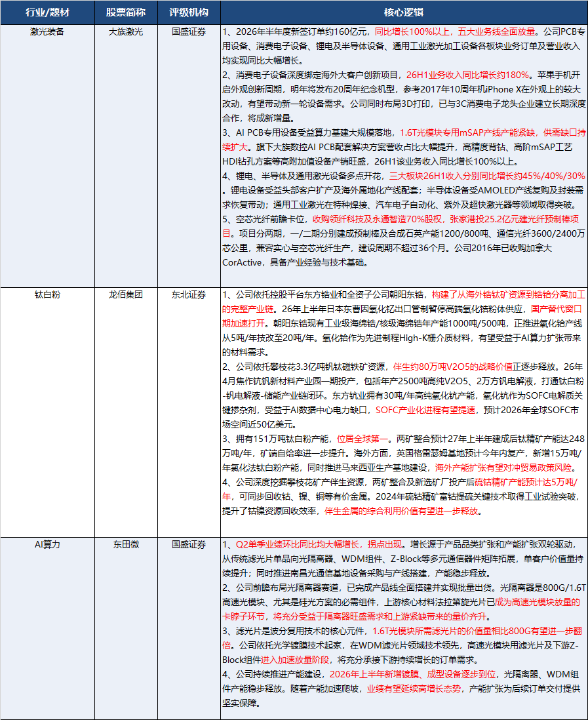
Task: Click the 评级机构 column header
Action: click(x=189, y=12)
